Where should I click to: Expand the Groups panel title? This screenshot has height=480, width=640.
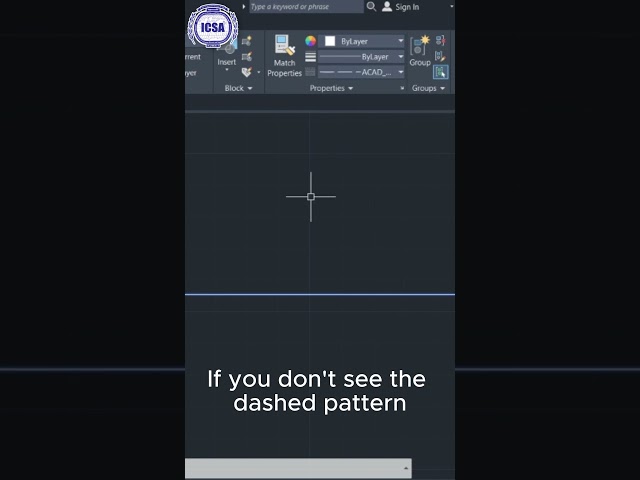[x=428, y=88]
